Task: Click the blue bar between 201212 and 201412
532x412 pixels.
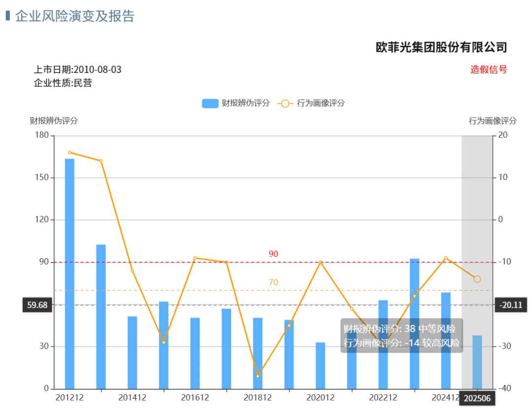Action: [101, 316]
